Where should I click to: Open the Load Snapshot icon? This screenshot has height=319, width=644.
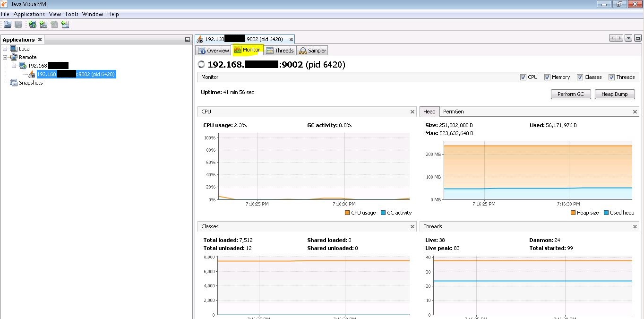click(7, 24)
